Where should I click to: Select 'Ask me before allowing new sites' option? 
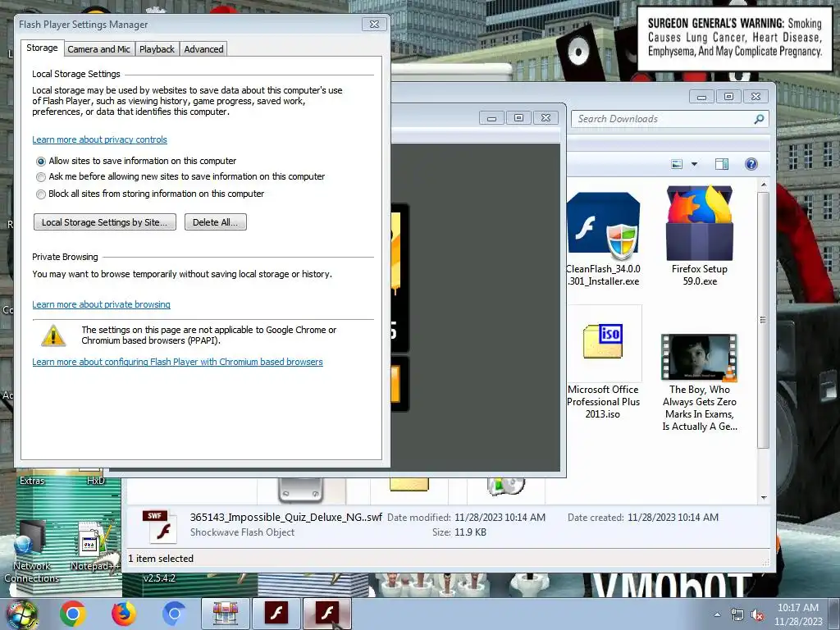tap(41, 177)
